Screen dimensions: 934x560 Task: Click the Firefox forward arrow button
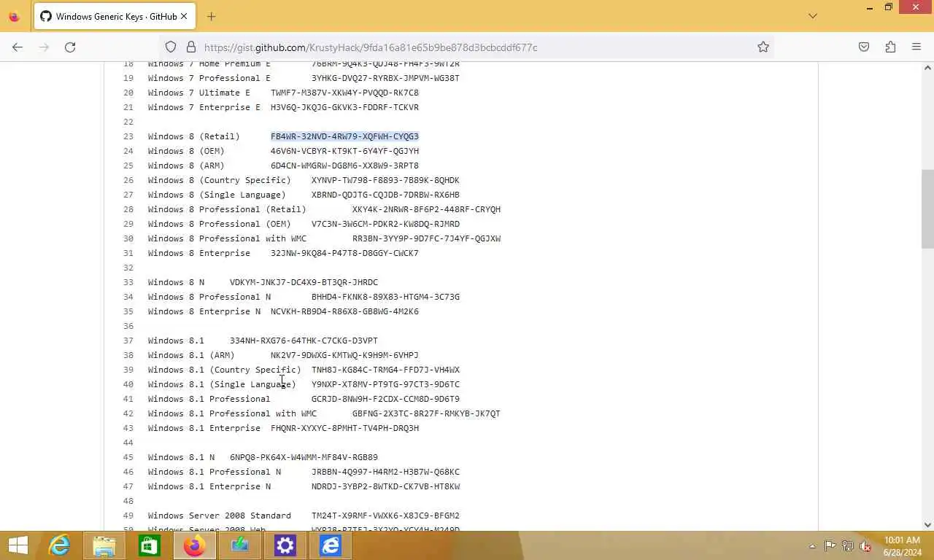44,47
